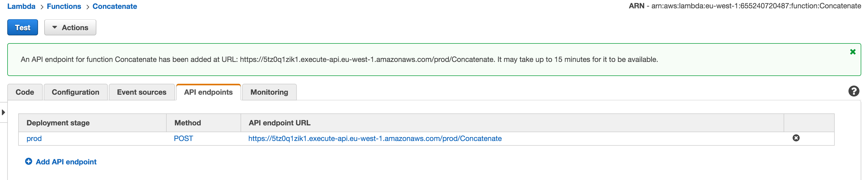Switch to the Code tab
This screenshot has width=868, height=180.
pos(24,92)
